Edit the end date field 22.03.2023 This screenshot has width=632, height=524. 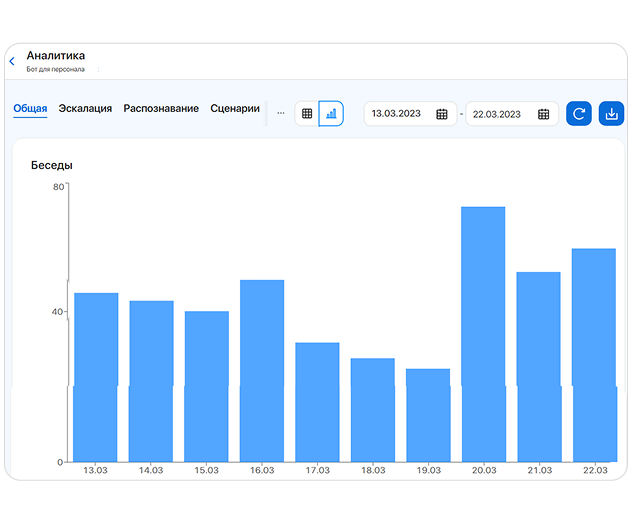coord(512,114)
